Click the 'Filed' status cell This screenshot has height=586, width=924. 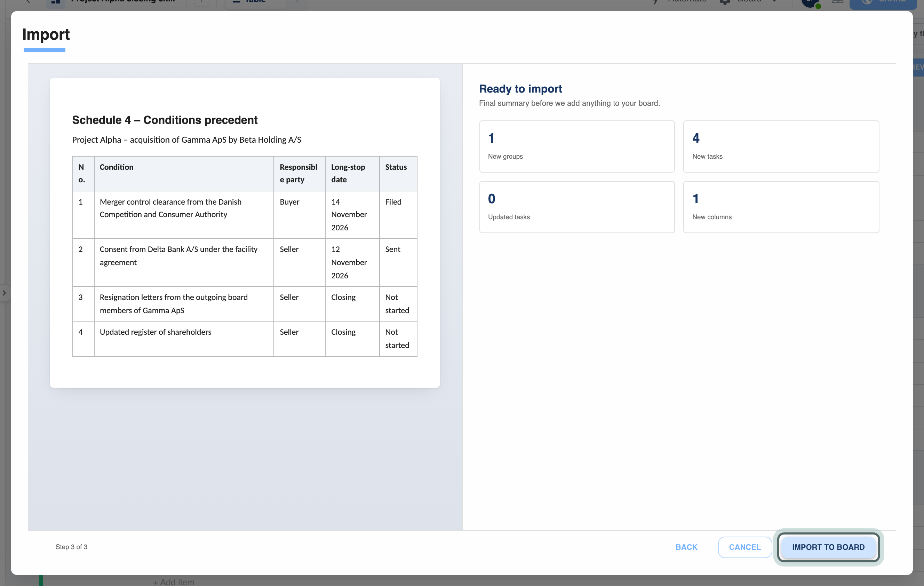[398, 214]
